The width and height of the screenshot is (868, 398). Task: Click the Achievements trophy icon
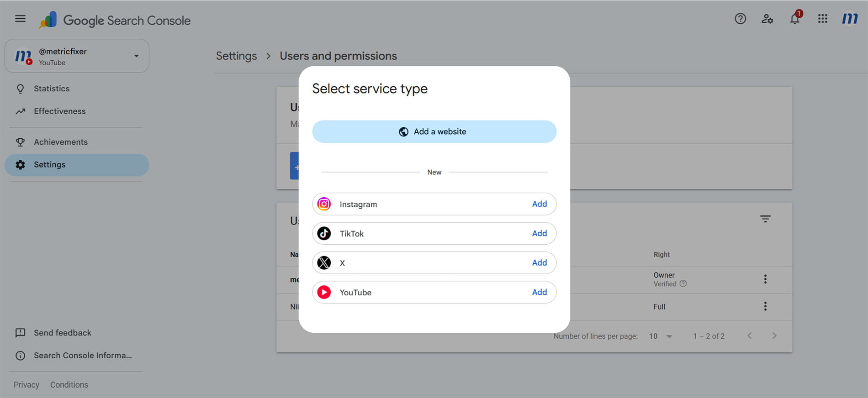point(20,142)
